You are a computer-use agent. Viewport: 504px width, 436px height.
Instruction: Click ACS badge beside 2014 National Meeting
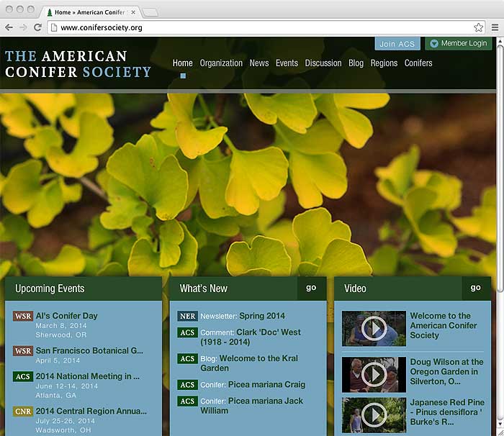(x=23, y=376)
